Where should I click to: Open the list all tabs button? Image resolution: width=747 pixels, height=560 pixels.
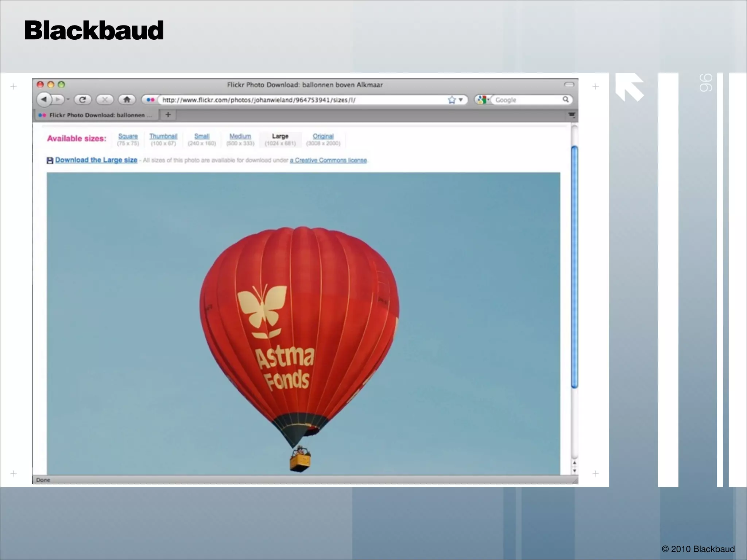(x=572, y=115)
